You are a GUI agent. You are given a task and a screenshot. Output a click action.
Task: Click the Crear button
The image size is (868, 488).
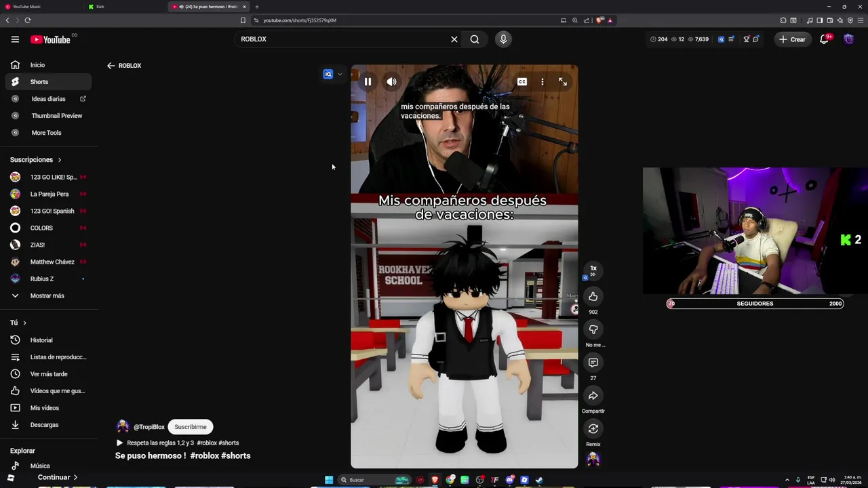[x=792, y=39]
